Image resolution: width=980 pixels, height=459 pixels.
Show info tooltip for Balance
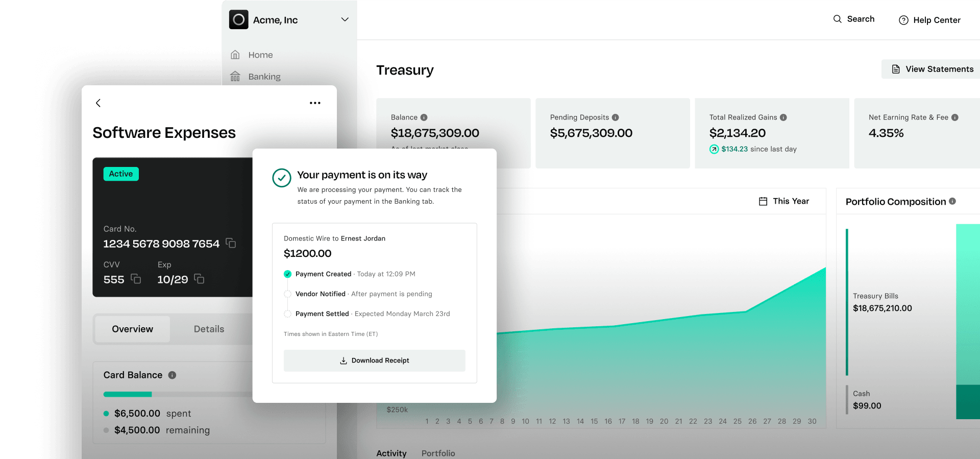click(x=424, y=117)
